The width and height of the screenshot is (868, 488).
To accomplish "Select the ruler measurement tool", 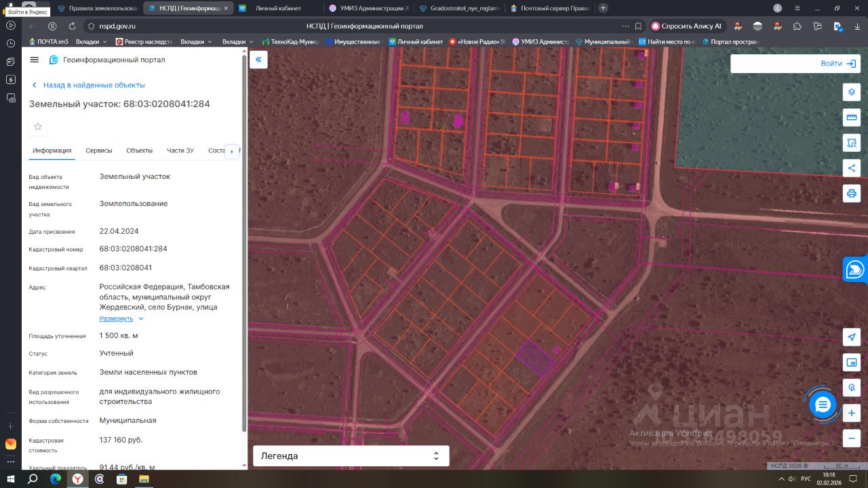I will 852,117.
